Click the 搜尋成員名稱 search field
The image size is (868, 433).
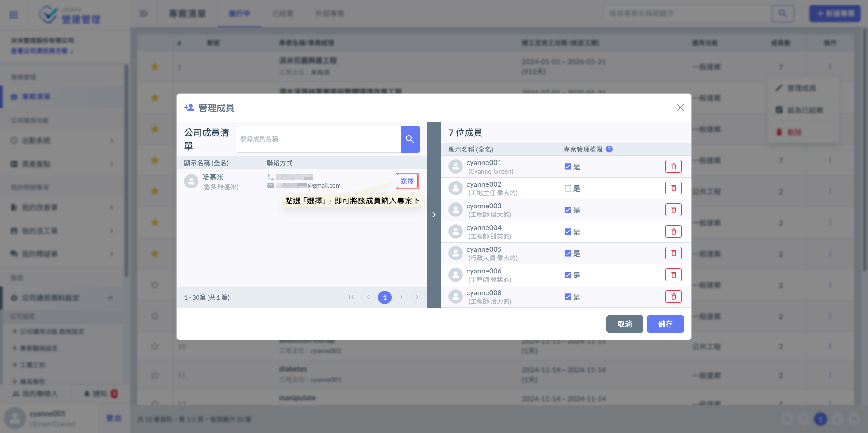318,139
